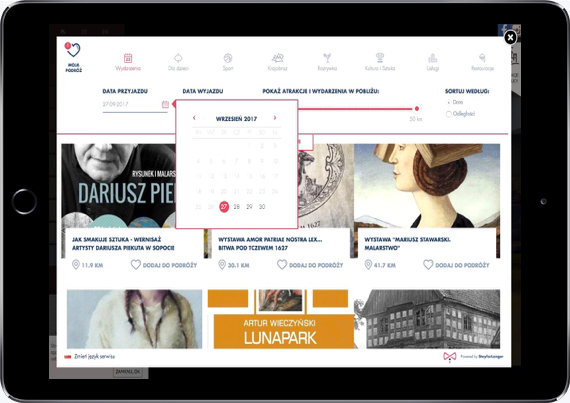Select the Rozrywka cocktail glass category icon

click(x=327, y=57)
